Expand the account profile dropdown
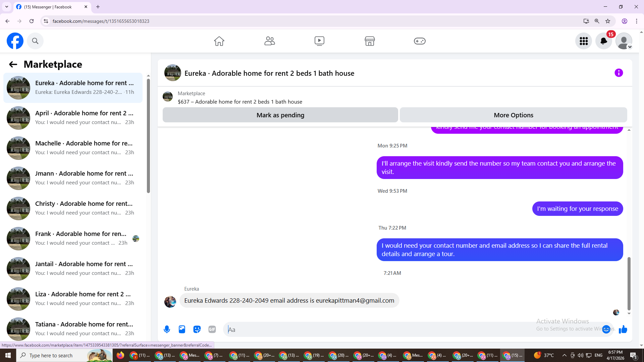644x362 pixels. click(x=624, y=41)
